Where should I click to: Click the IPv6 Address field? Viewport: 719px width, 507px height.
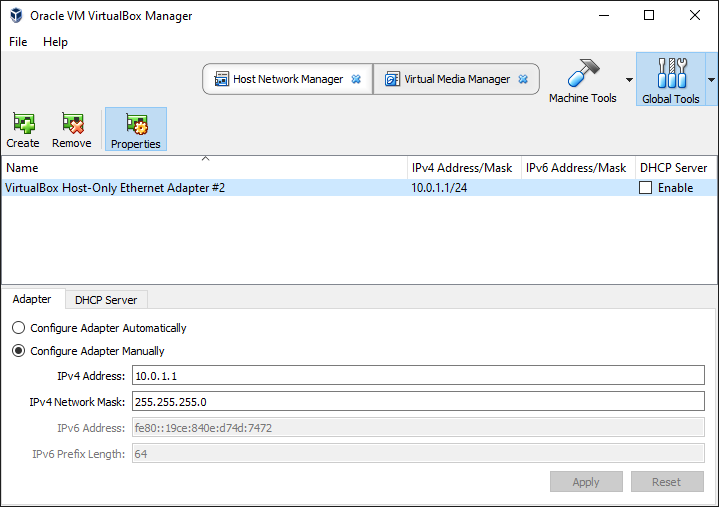tap(418, 428)
